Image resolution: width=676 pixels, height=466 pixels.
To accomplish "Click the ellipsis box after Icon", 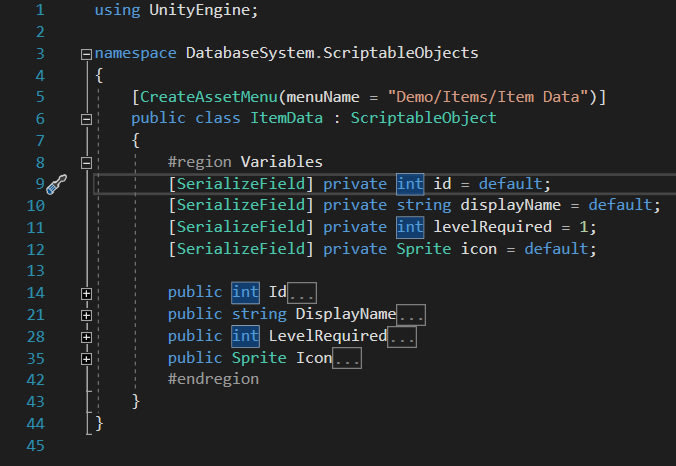I will [x=346, y=359].
